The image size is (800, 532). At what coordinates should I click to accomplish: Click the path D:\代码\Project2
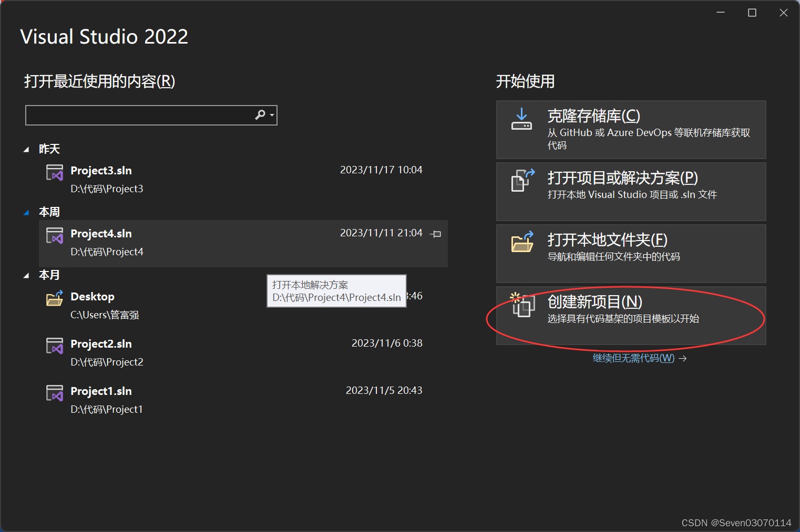coord(107,362)
